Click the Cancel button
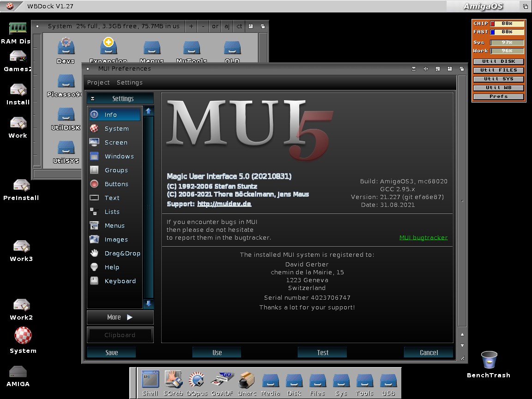The width and height of the screenshot is (532, 399). [x=429, y=352]
